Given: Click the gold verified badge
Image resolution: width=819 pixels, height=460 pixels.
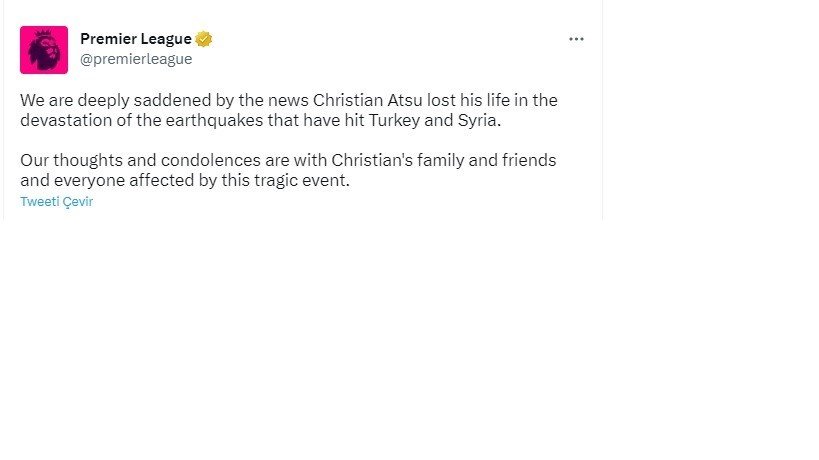Looking at the screenshot, I should (x=204, y=39).
